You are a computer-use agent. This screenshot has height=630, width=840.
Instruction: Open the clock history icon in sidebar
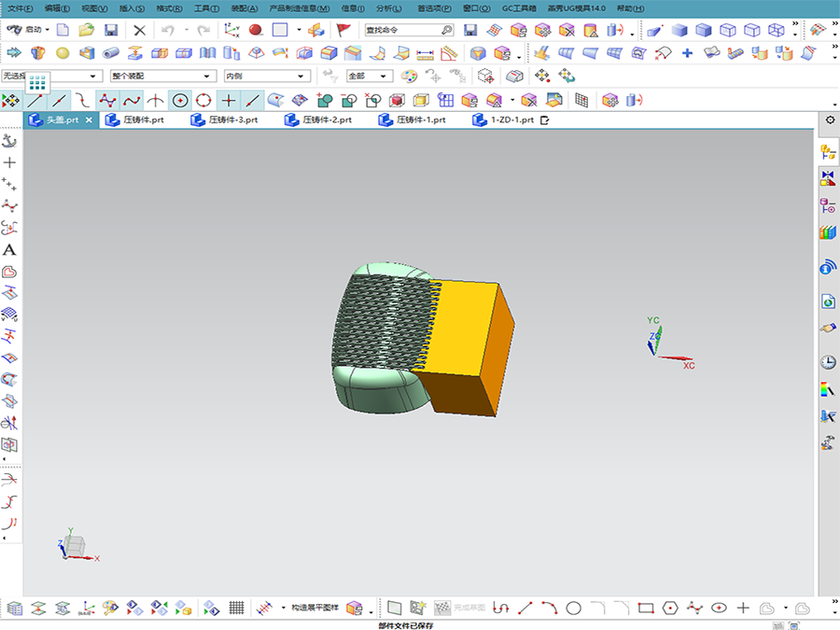pos(828,362)
